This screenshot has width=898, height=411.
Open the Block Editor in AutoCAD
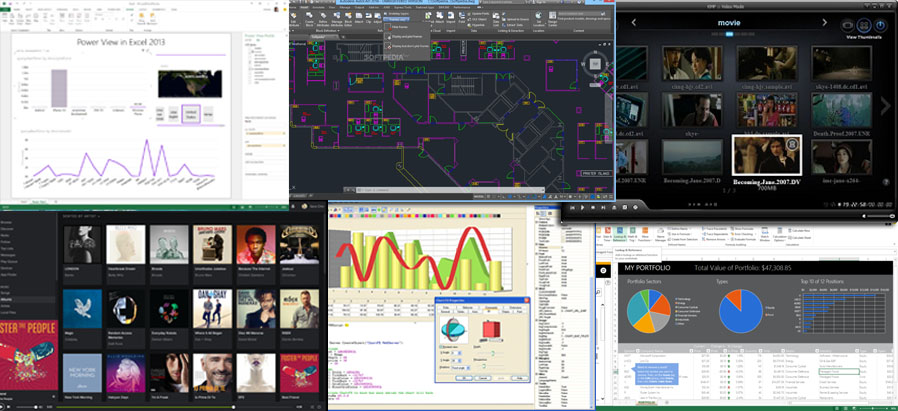tap(348, 19)
